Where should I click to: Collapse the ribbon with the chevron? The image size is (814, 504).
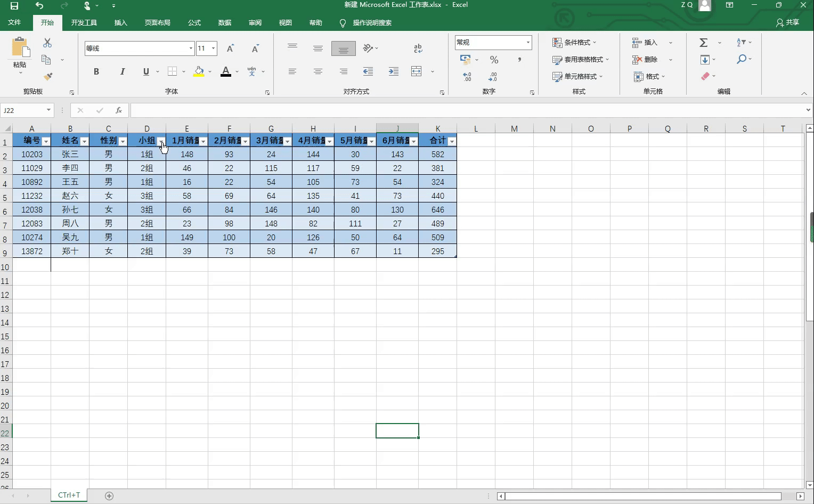click(804, 93)
